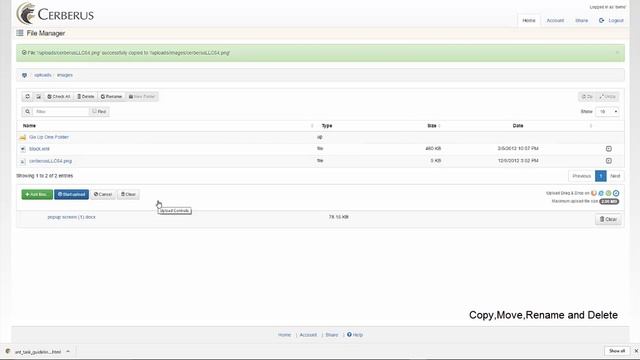640x360 pixels.
Task: Click the Safari compass icon
Action: click(x=616, y=193)
